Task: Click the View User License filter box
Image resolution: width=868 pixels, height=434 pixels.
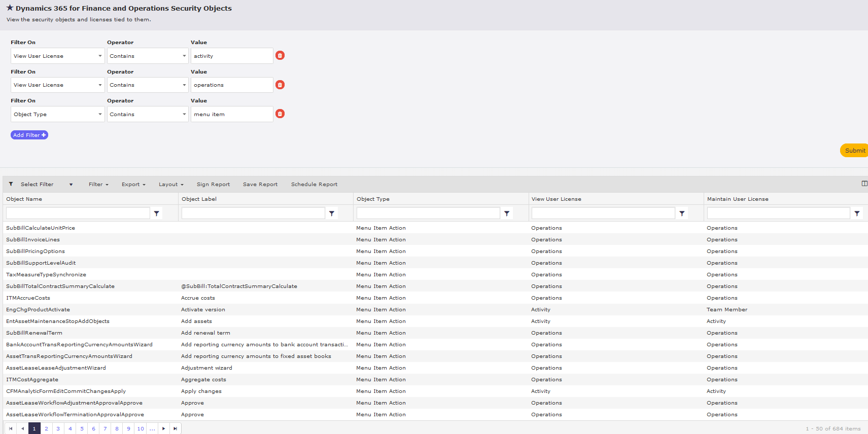Action: [603, 213]
